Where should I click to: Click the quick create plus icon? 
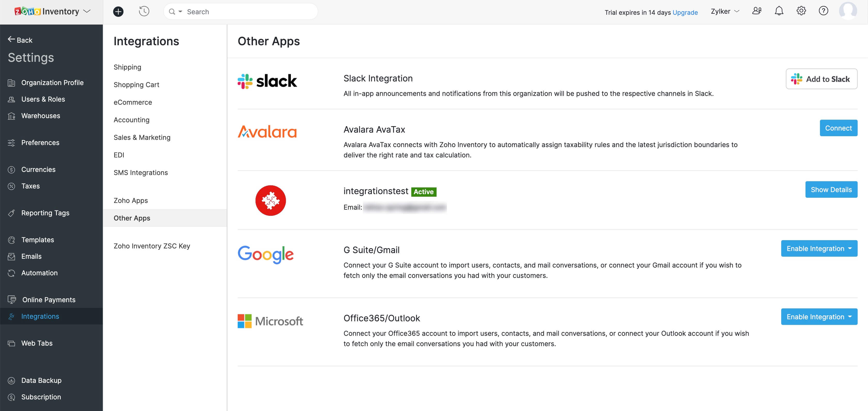click(x=118, y=12)
